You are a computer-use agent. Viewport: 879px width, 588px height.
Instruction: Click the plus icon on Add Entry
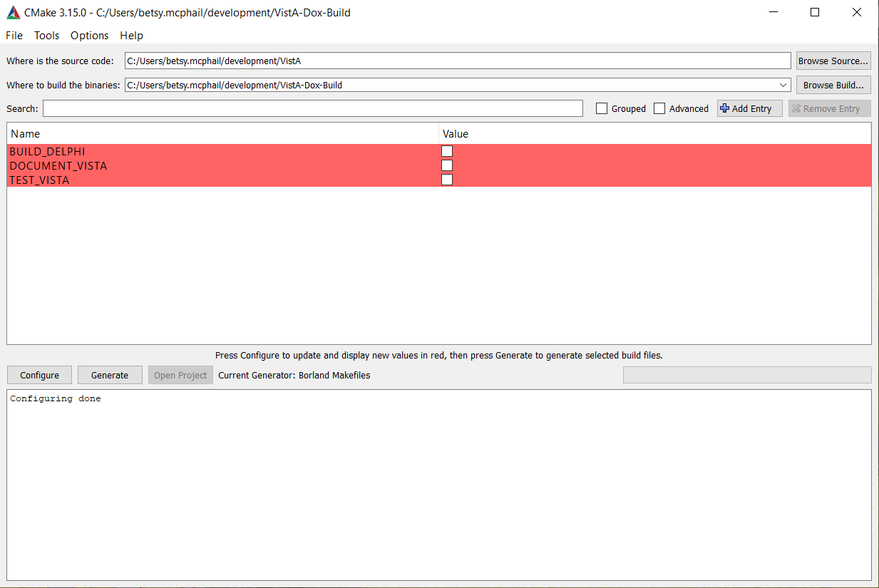(725, 108)
